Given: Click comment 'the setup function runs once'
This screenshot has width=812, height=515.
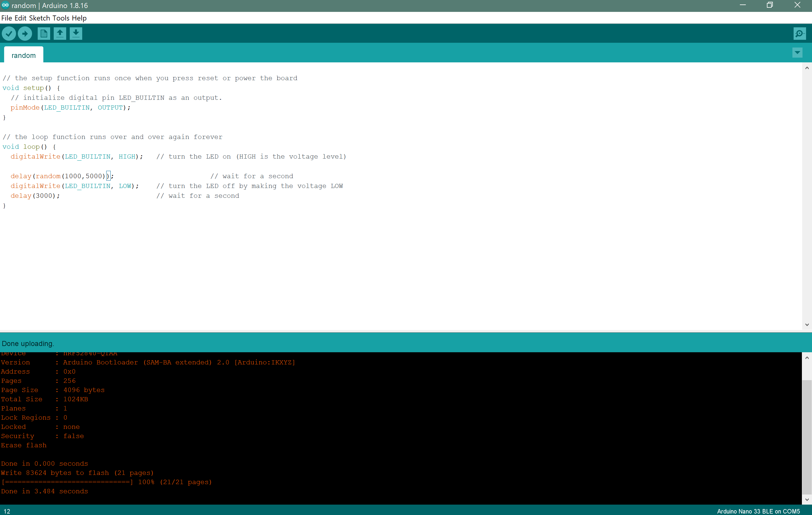Looking at the screenshot, I should click(150, 78).
